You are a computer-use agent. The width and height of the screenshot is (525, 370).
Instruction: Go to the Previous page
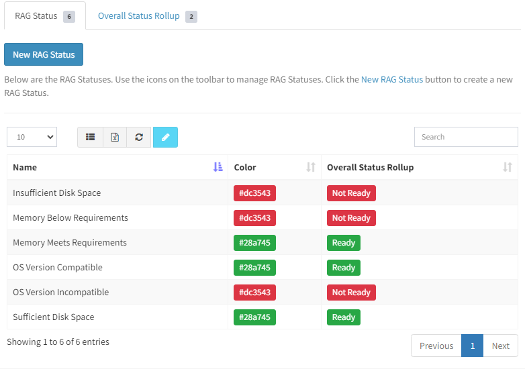(436, 346)
